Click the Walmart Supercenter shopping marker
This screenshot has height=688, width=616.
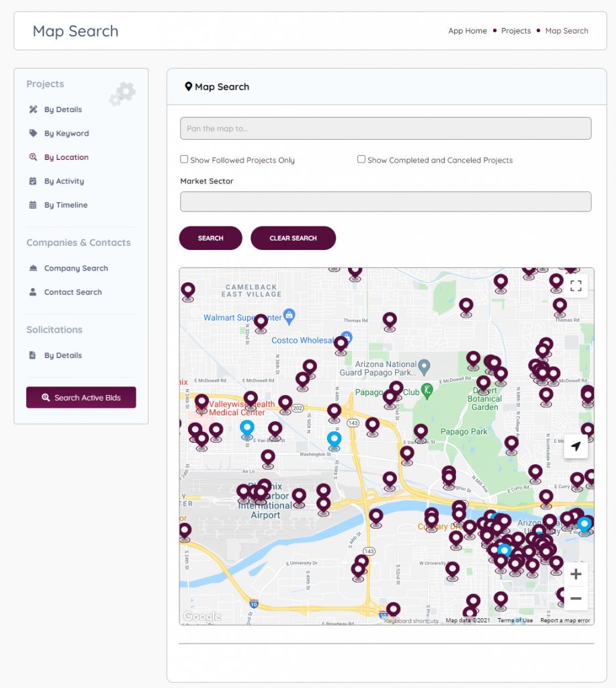coord(289,316)
